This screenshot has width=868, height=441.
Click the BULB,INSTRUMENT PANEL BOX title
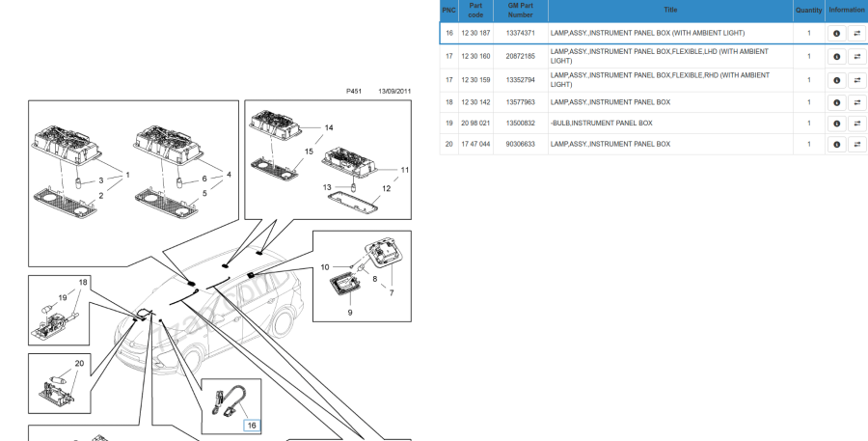(602, 124)
